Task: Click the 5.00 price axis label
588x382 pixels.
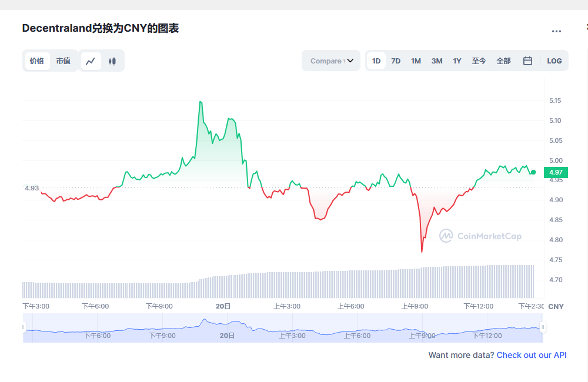Action: click(556, 160)
